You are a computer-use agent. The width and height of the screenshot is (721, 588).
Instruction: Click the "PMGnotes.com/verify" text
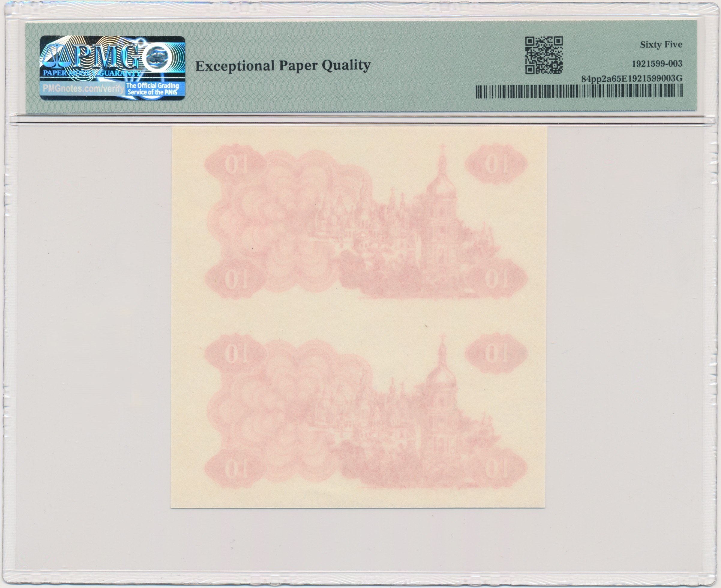83,89
